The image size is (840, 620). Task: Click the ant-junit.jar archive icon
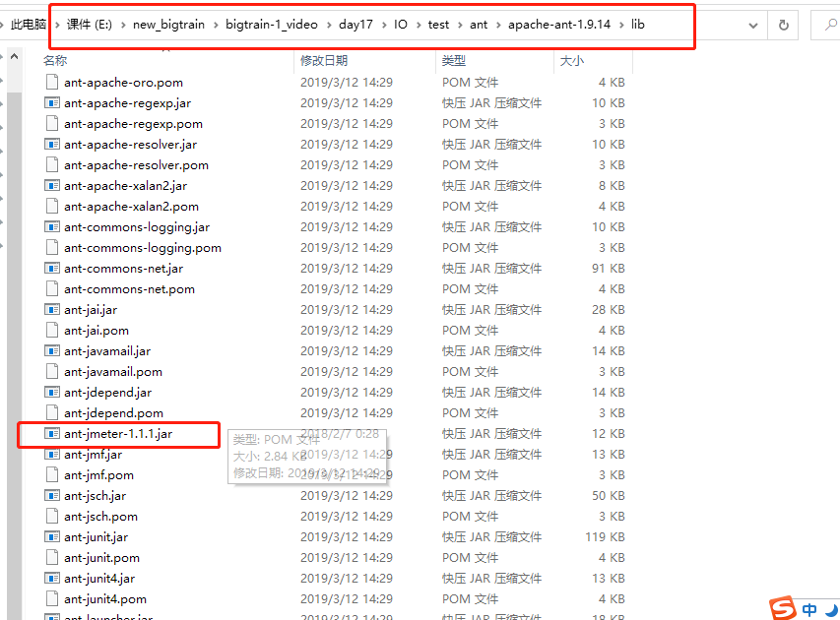pos(52,537)
